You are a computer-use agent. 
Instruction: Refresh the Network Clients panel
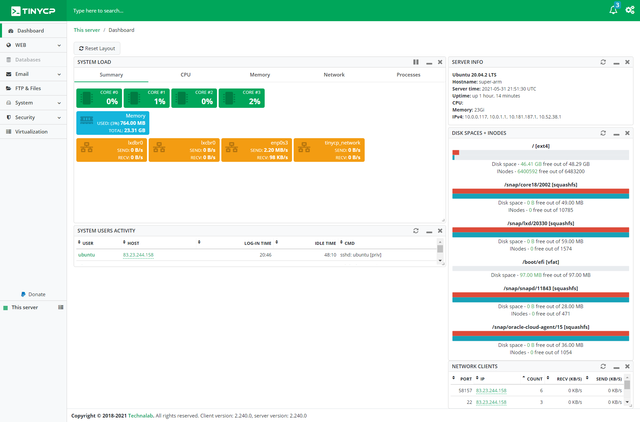[603, 366]
